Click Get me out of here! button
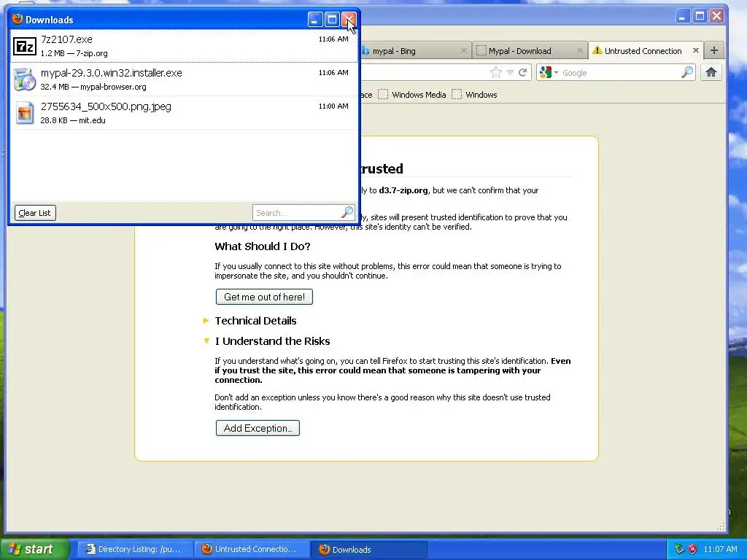Image resolution: width=747 pixels, height=560 pixels. (x=264, y=297)
